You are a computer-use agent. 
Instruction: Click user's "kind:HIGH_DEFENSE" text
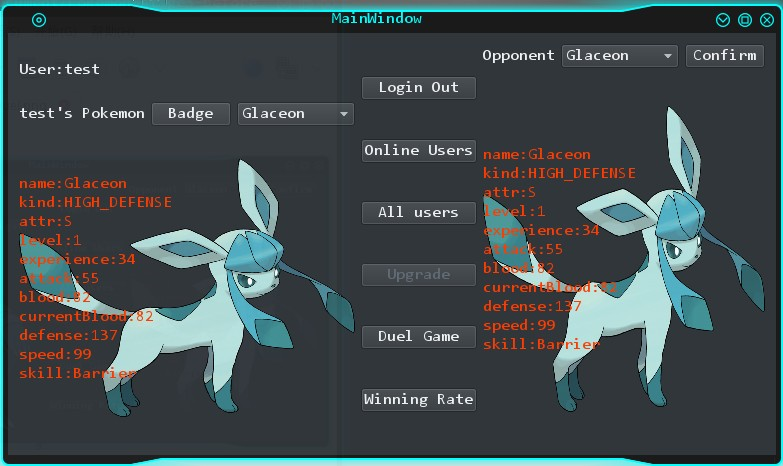coord(95,202)
